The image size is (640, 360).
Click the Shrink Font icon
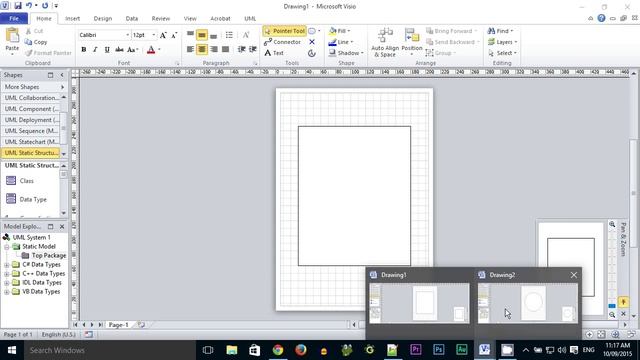(174, 36)
